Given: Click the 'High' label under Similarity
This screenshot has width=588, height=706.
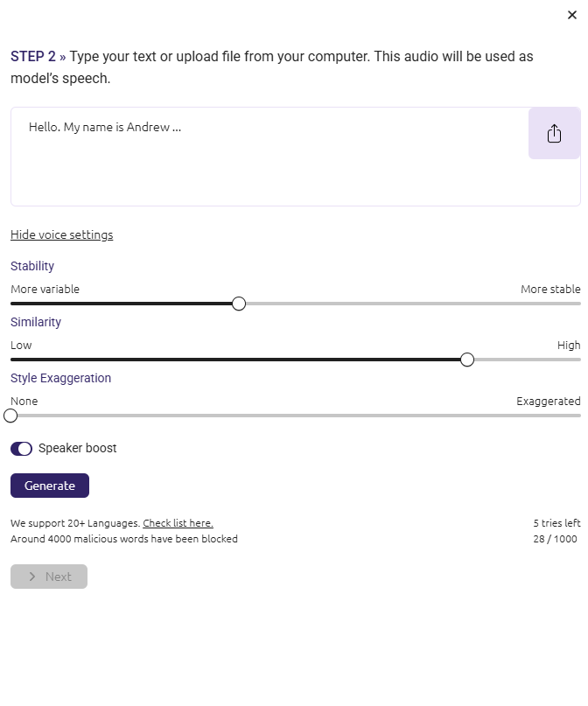Looking at the screenshot, I should [x=569, y=345].
